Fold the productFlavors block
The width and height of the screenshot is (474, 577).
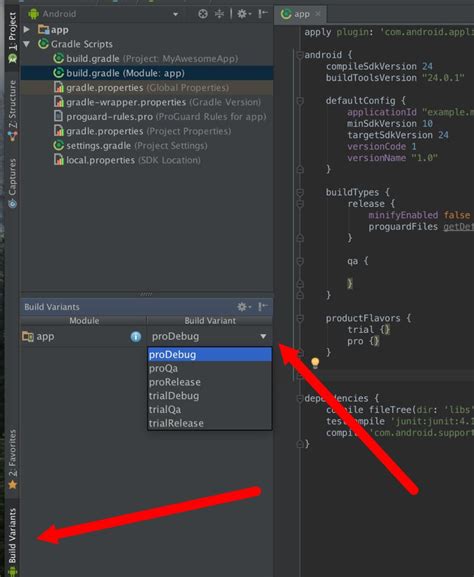coord(300,318)
